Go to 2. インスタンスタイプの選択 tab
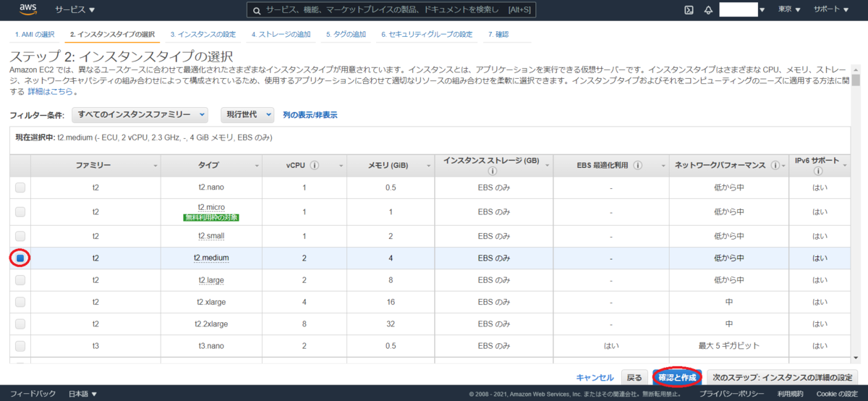Viewport: 868px width, 401px height. (x=112, y=34)
